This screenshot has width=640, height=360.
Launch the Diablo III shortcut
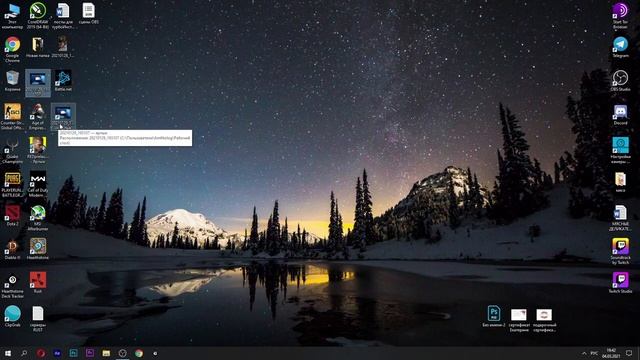coord(12,249)
